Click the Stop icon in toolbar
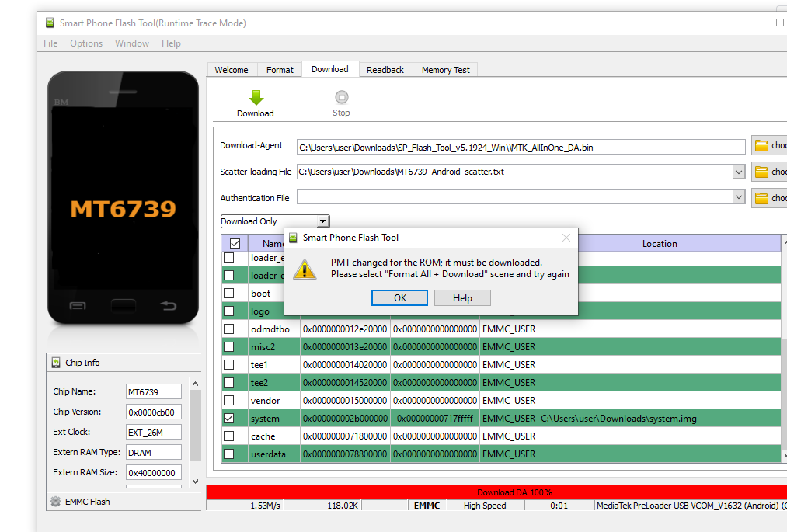 pyautogui.click(x=341, y=97)
